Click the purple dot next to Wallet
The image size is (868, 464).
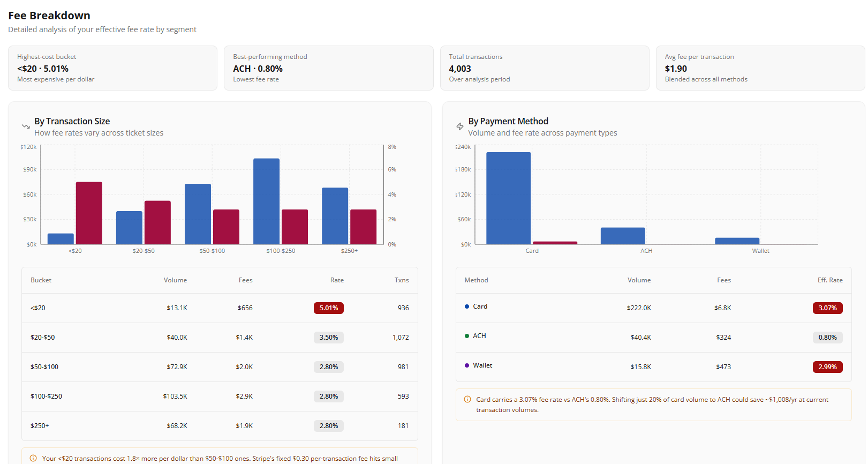pos(467,365)
